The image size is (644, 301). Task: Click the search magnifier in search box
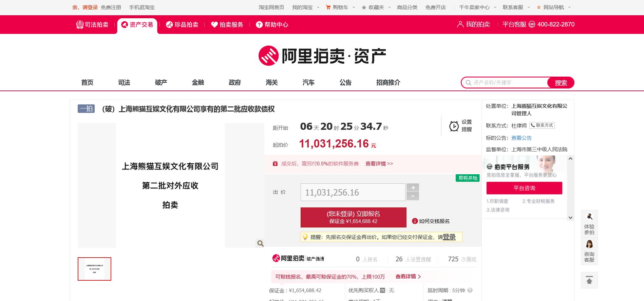click(468, 83)
